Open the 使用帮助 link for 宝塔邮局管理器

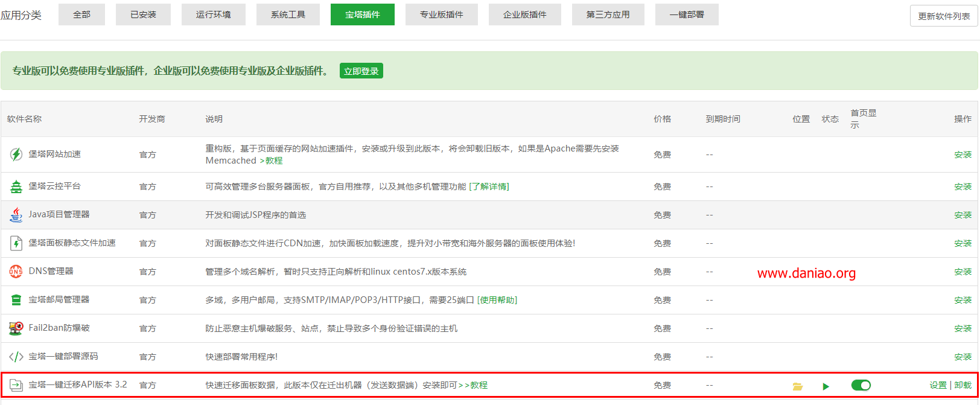click(x=497, y=300)
